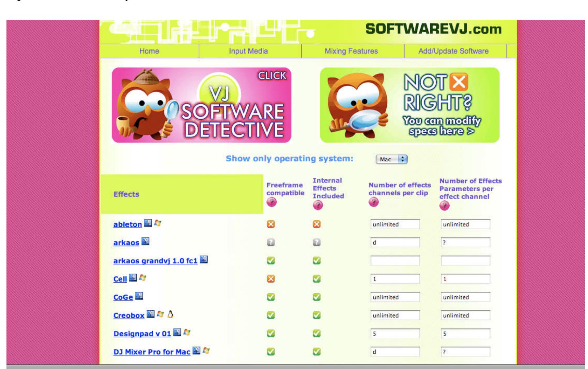Open the ableton link
This screenshot has width=588, height=369.
click(x=128, y=224)
